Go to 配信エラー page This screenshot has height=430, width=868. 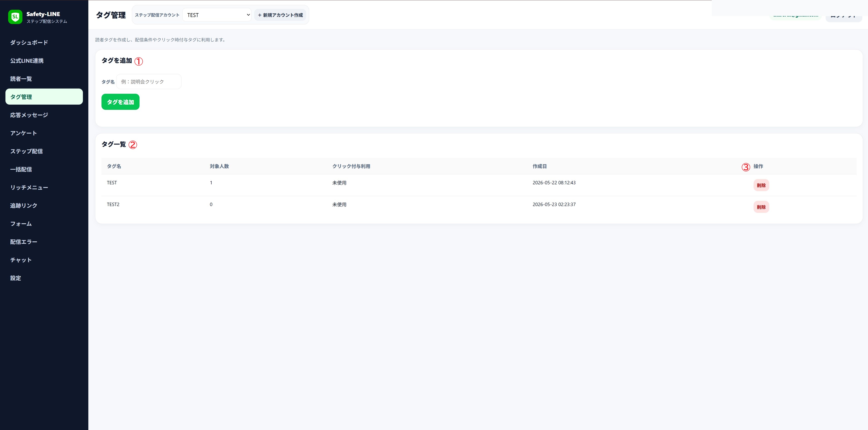click(44, 242)
